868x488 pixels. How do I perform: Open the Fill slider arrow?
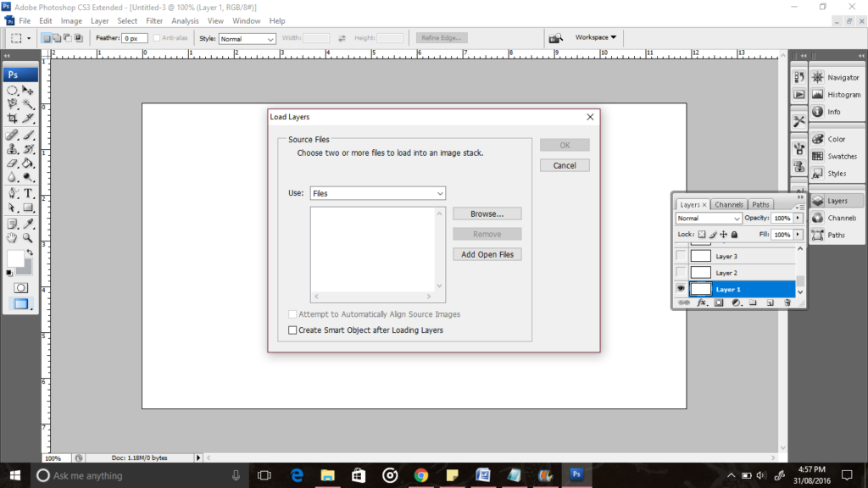pyautogui.click(x=798, y=235)
